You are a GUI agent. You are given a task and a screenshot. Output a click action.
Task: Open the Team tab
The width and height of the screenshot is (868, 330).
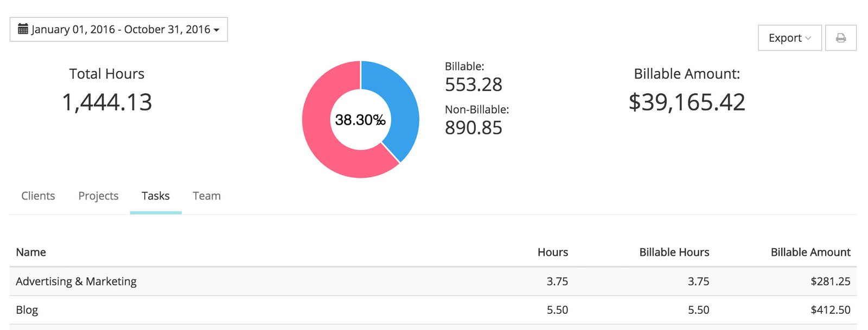pos(206,196)
